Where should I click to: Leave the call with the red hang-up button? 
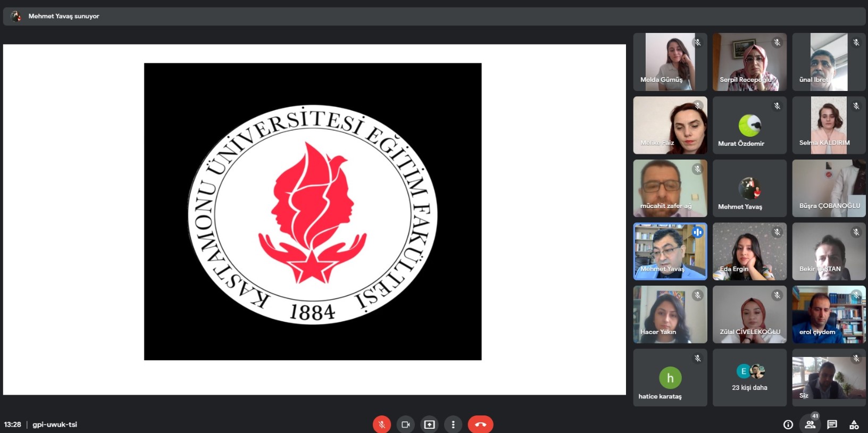(x=481, y=424)
